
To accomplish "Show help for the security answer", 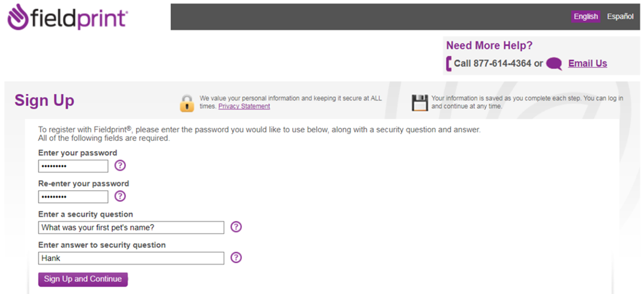I will point(236,257).
